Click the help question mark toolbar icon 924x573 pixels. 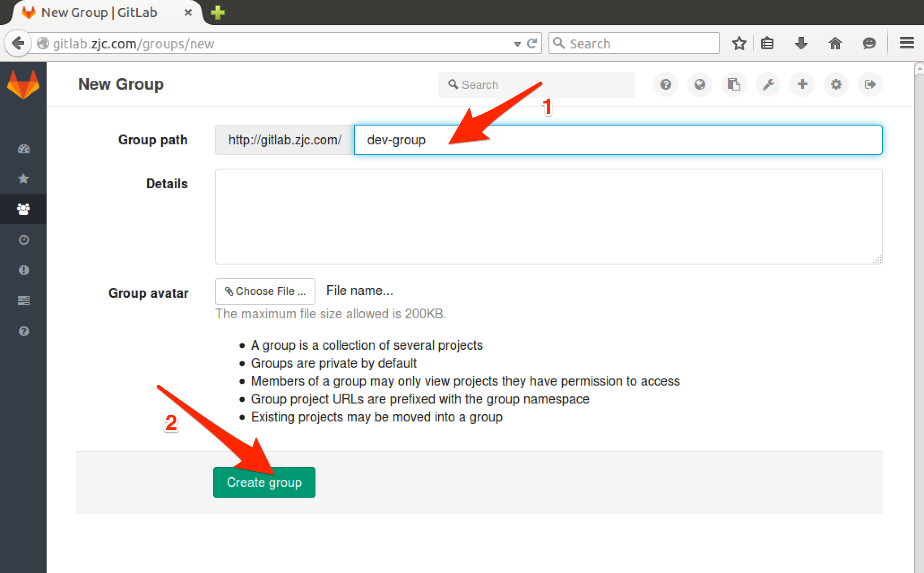pyautogui.click(x=665, y=84)
